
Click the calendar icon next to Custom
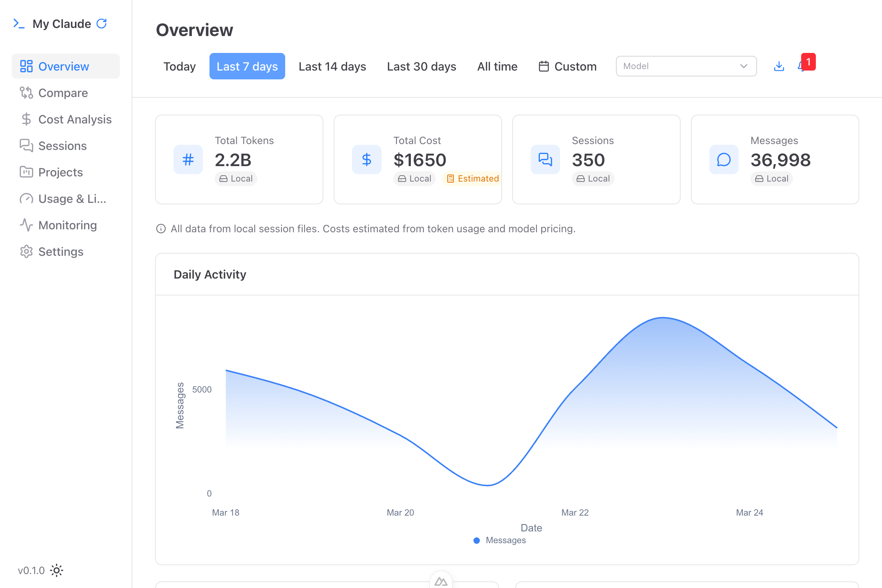point(544,67)
